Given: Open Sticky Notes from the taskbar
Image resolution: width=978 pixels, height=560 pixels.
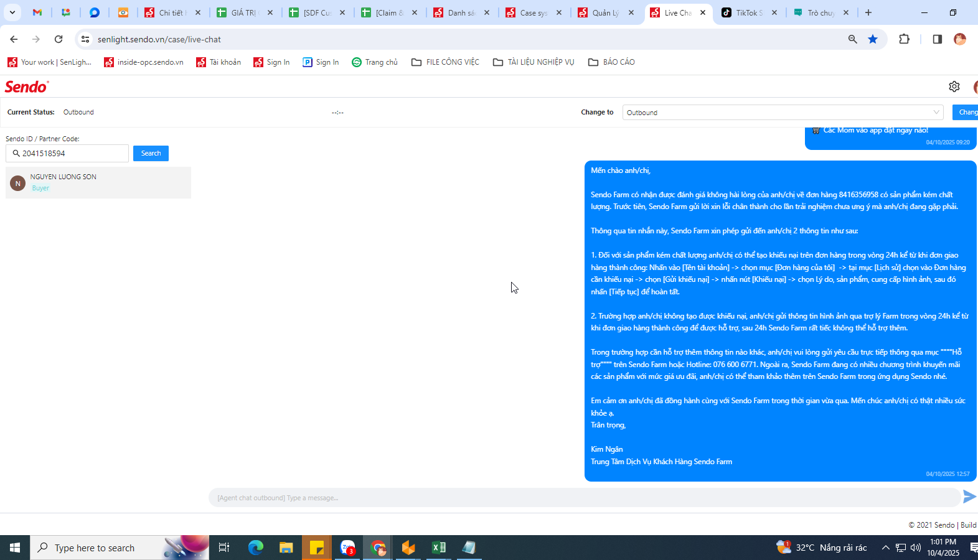Looking at the screenshot, I should click(317, 548).
